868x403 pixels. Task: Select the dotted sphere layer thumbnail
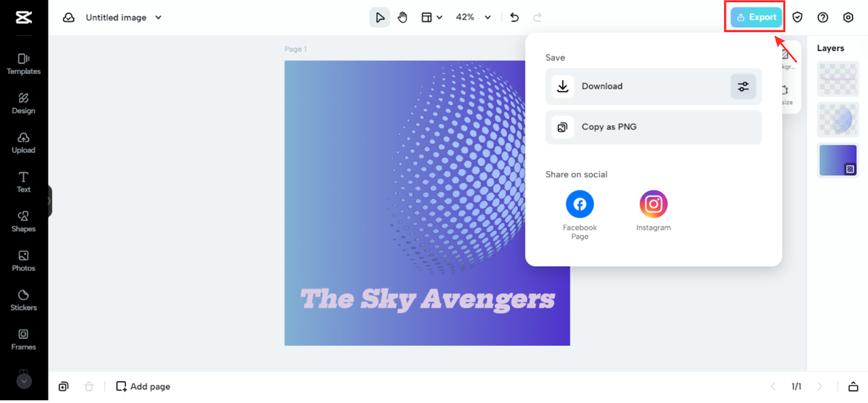point(837,119)
